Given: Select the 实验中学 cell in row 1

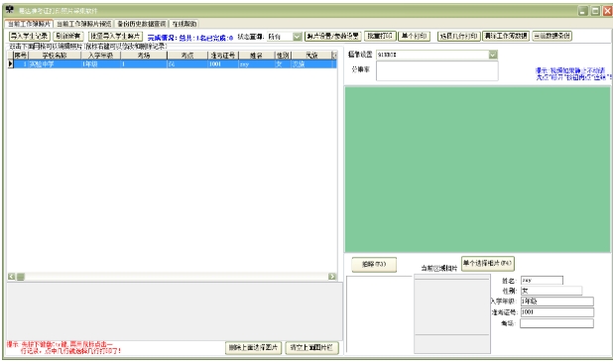Looking at the screenshot, I should pyautogui.click(x=55, y=63).
